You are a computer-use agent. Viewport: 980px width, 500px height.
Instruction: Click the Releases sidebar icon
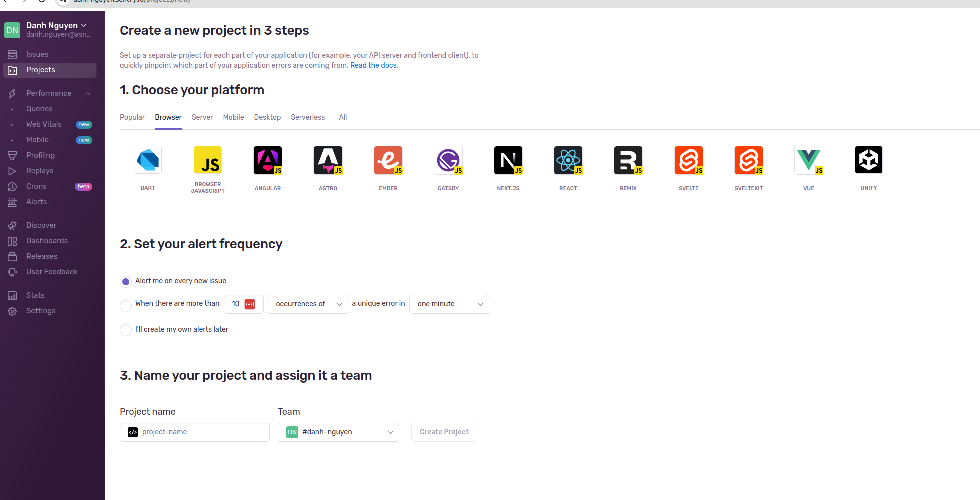(x=12, y=257)
